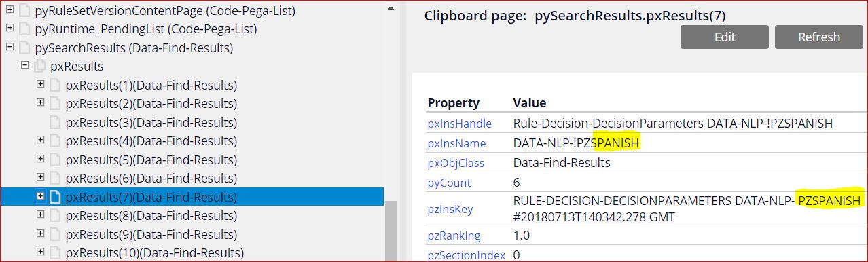The height and width of the screenshot is (262, 868).
Task: Open pxResults(9)(Data-Find-Results)
Action: (151, 235)
